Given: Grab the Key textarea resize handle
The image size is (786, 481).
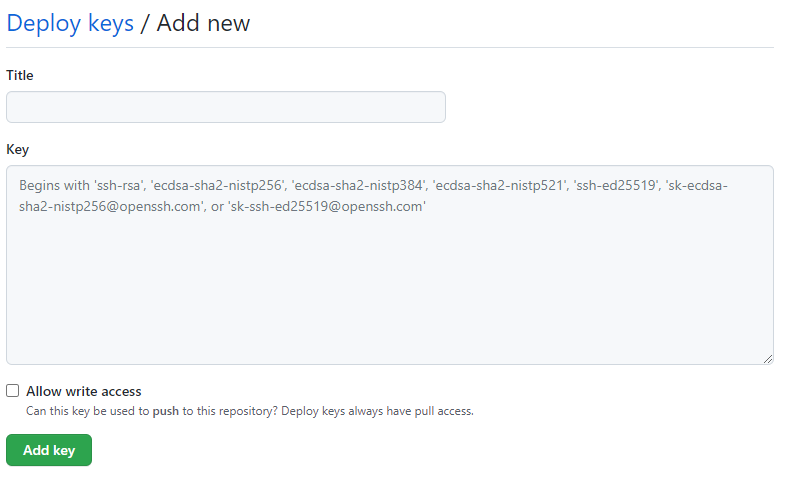Looking at the screenshot, I should pos(768,359).
